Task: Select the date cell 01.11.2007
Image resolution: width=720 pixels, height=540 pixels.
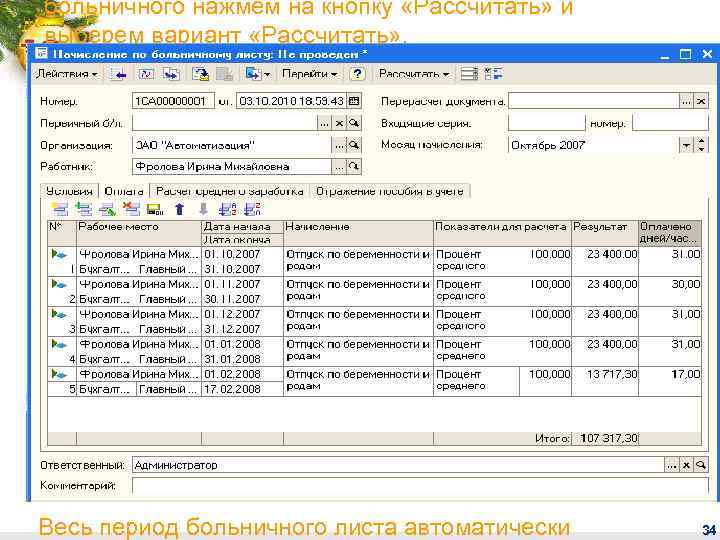Action: coord(242,284)
